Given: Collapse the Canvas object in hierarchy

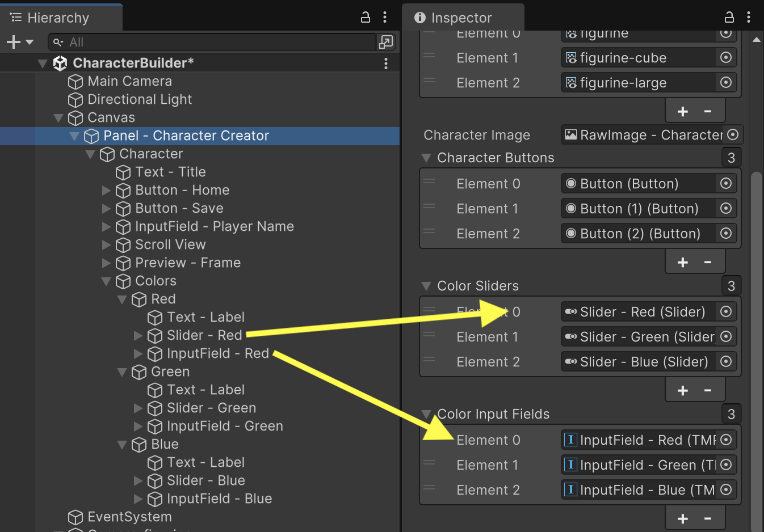Looking at the screenshot, I should [58, 118].
